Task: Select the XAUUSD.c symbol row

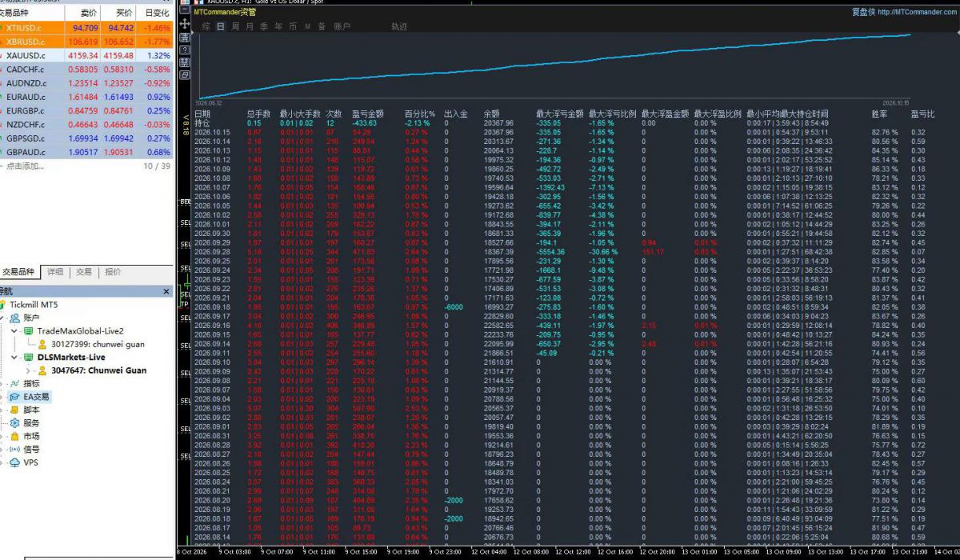Action: tap(86, 56)
